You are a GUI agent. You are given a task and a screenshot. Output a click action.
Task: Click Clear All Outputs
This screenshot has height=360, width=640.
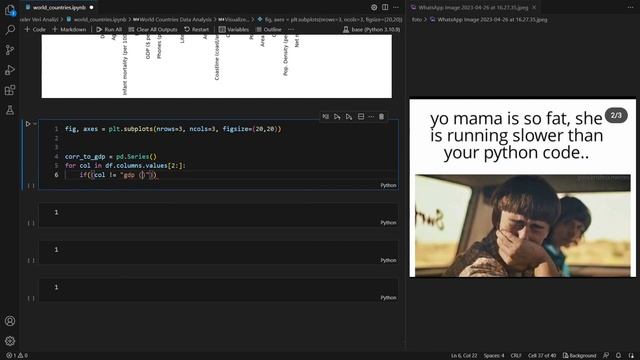click(153, 29)
